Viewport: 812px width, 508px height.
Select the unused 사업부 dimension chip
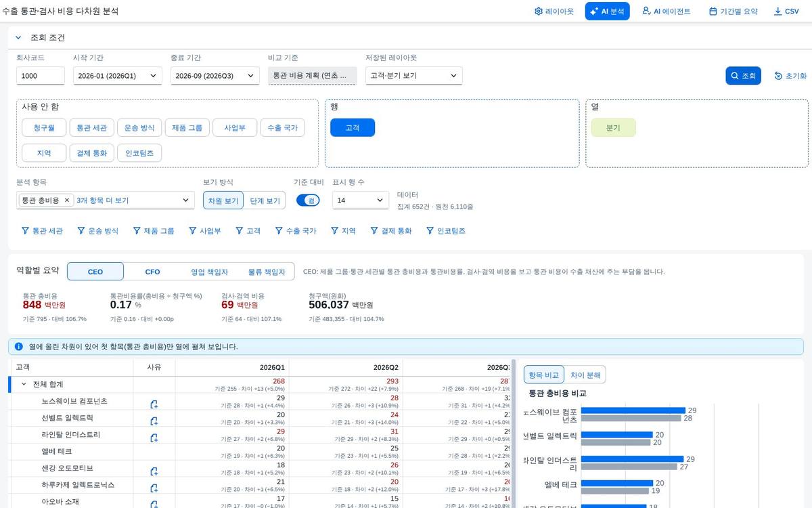(235, 127)
